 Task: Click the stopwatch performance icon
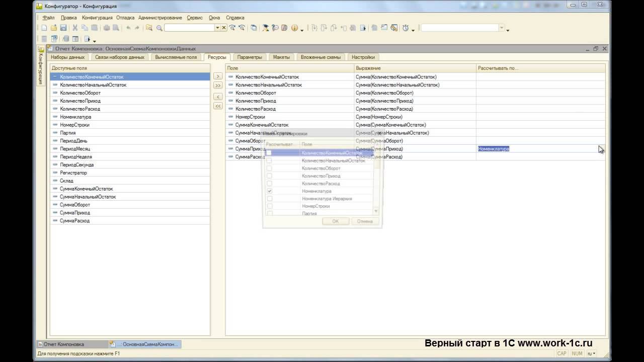pos(405,28)
